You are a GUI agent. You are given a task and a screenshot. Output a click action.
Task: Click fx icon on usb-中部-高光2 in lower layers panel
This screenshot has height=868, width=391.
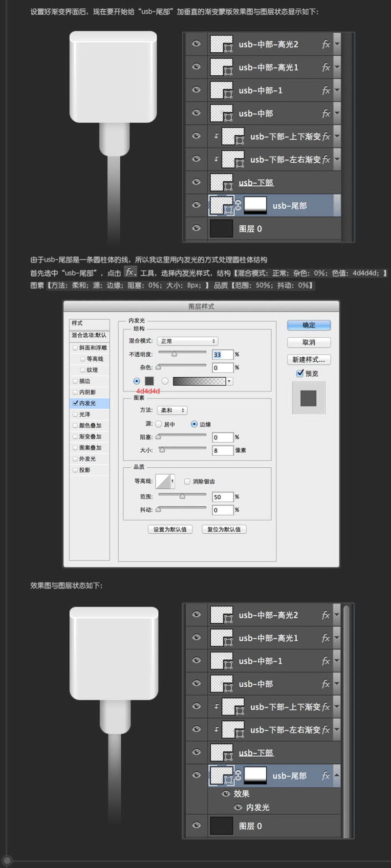(326, 615)
